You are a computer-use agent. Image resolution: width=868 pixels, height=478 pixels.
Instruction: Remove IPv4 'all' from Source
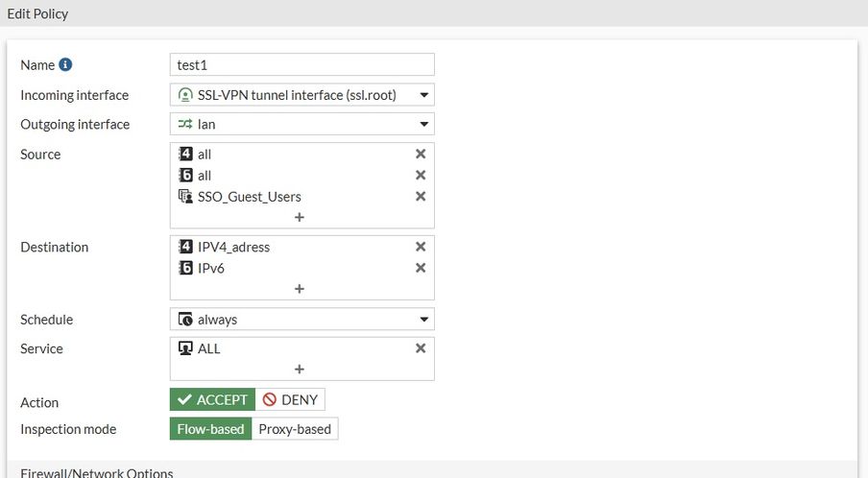(x=420, y=154)
